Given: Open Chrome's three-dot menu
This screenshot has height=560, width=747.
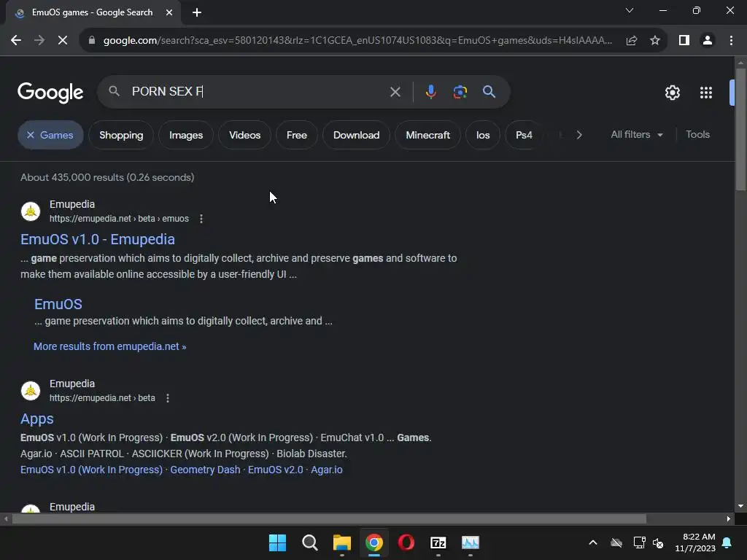Looking at the screenshot, I should point(731,41).
